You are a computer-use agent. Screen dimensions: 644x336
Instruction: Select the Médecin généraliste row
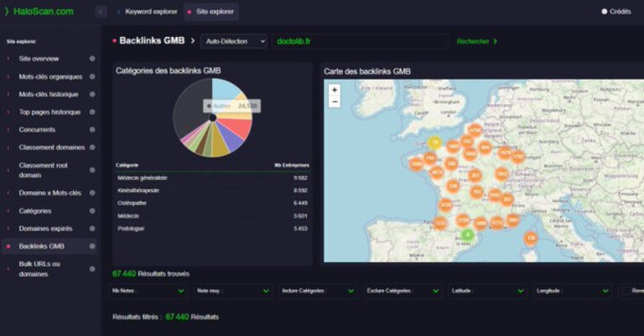point(212,178)
